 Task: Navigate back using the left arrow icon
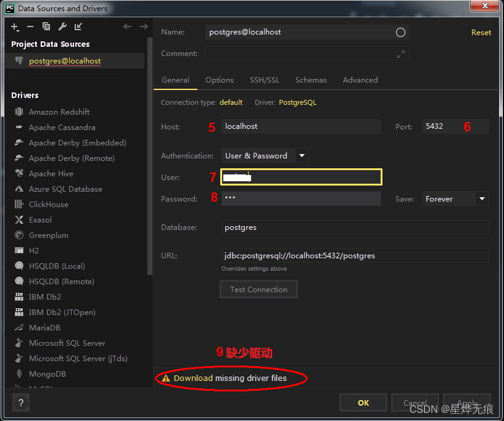tap(127, 27)
